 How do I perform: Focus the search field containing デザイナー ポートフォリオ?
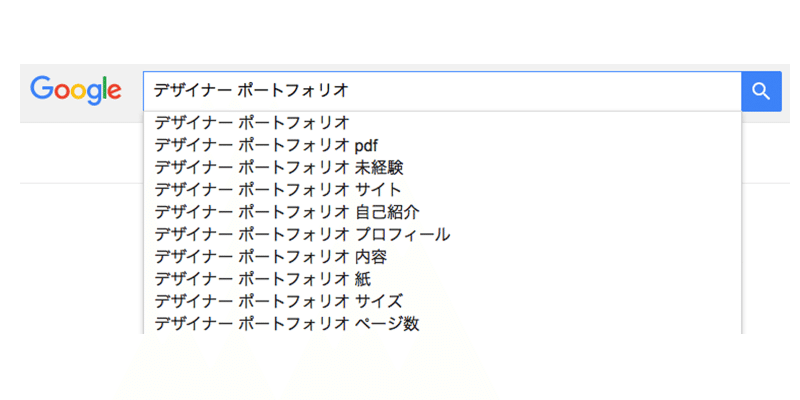(x=442, y=91)
